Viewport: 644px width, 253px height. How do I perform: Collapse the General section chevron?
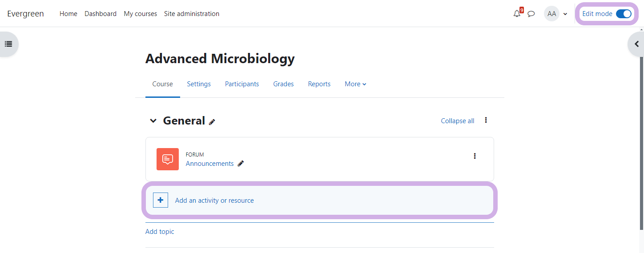click(x=153, y=121)
